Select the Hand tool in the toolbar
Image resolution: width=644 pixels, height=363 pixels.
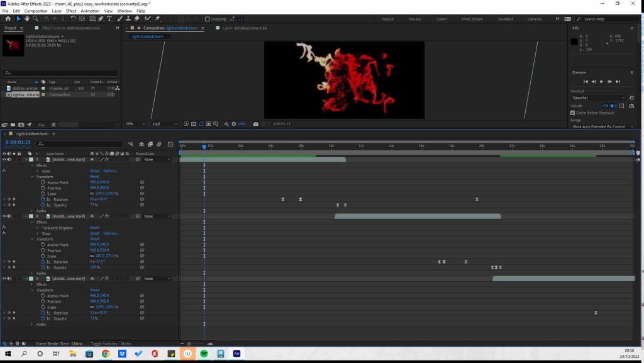(x=27, y=19)
